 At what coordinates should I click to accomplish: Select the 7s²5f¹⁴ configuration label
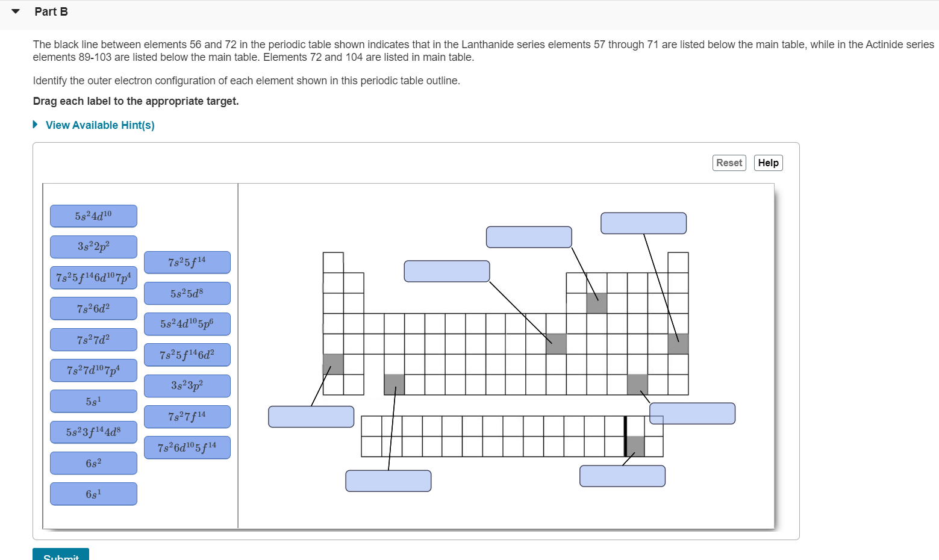(x=187, y=262)
